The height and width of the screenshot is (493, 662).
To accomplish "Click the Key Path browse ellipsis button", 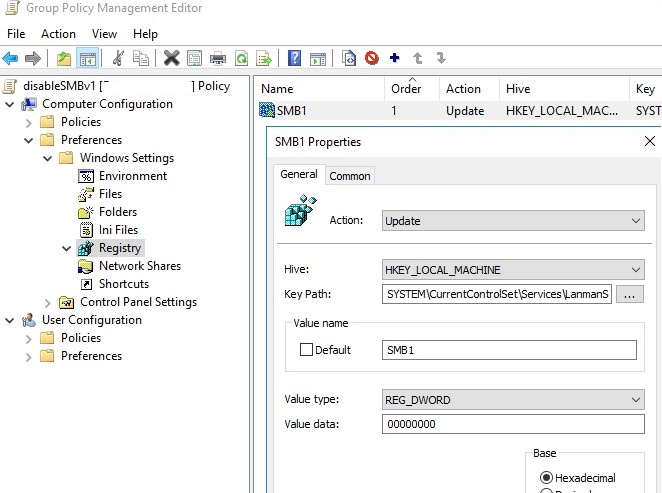I will 630,295.
